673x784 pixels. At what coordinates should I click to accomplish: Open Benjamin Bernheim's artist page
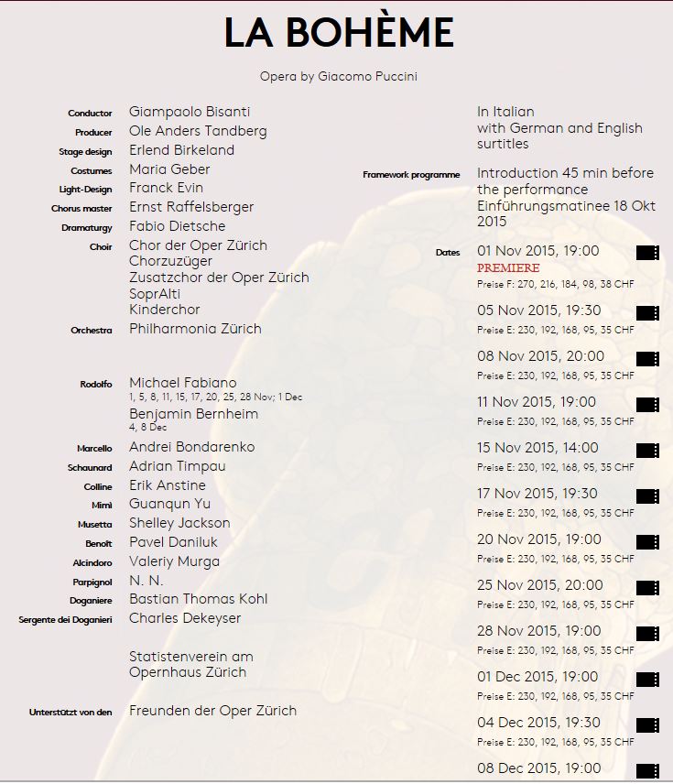[193, 413]
